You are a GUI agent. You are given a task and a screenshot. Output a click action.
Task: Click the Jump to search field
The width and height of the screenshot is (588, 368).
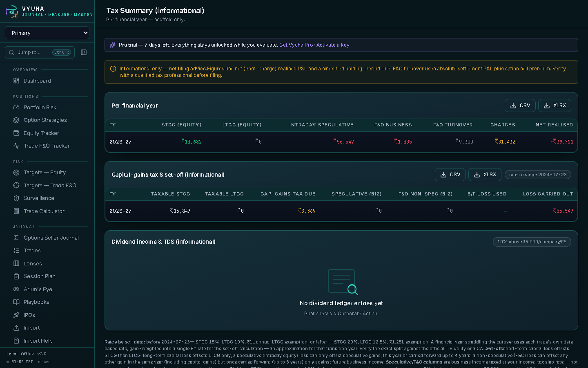pos(40,52)
